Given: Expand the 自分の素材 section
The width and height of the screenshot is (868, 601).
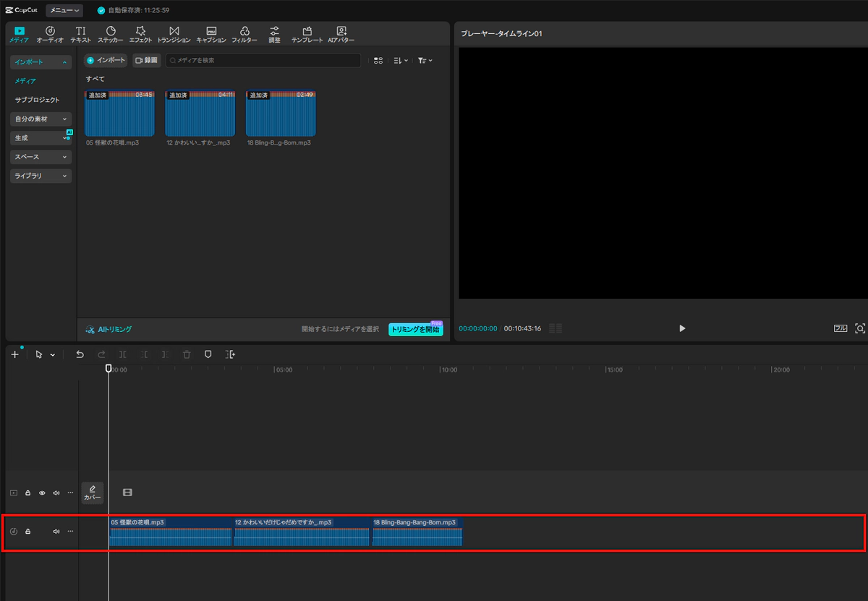Looking at the screenshot, I should pos(41,119).
